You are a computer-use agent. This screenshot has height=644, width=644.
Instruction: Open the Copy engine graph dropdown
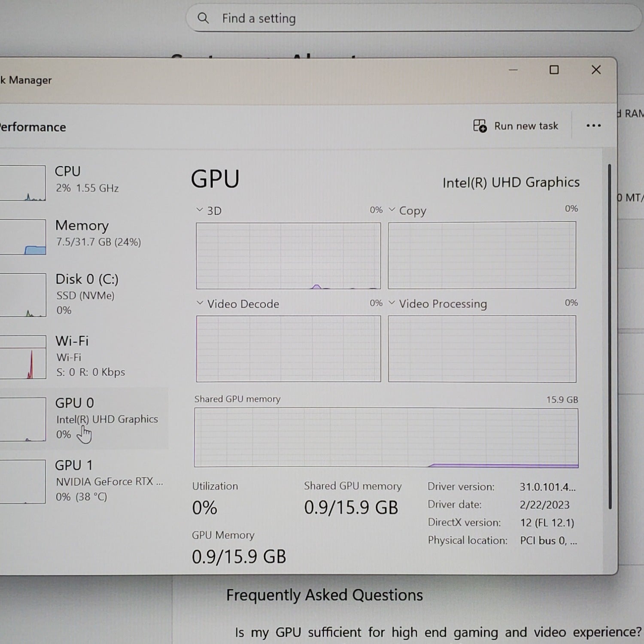pyautogui.click(x=392, y=210)
